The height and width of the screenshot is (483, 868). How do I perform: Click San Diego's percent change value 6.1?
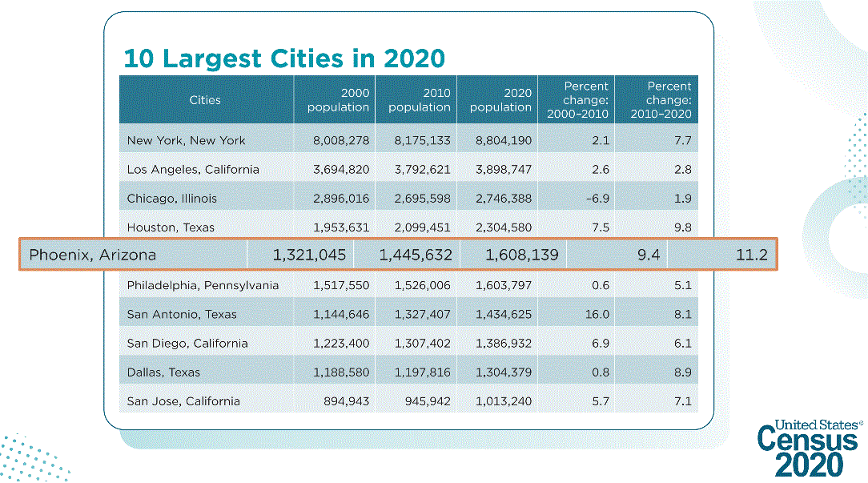coord(683,344)
